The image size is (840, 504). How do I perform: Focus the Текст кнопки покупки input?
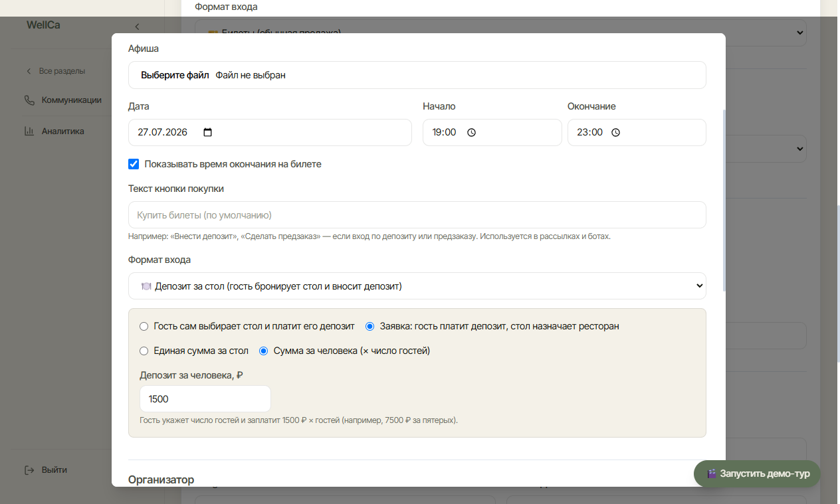[417, 215]
